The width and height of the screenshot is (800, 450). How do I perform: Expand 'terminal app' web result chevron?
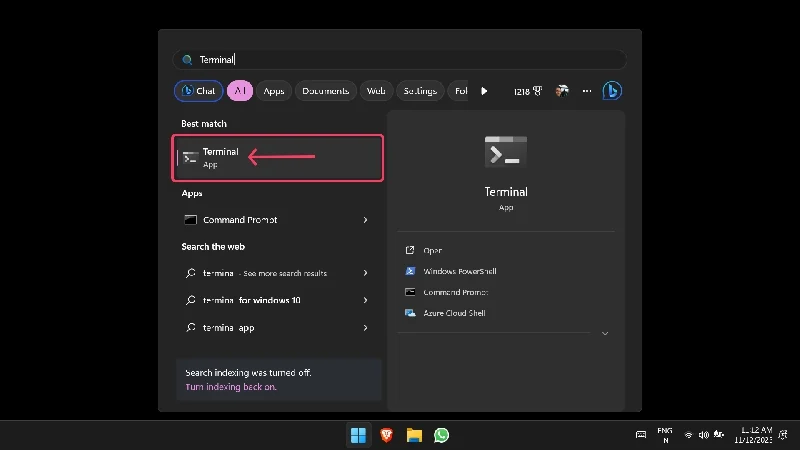(x=365, y=328)
